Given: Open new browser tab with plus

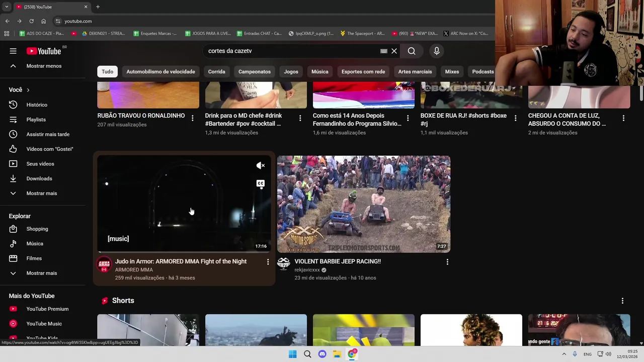Looking at the screenshot, I should pos(98,7).
